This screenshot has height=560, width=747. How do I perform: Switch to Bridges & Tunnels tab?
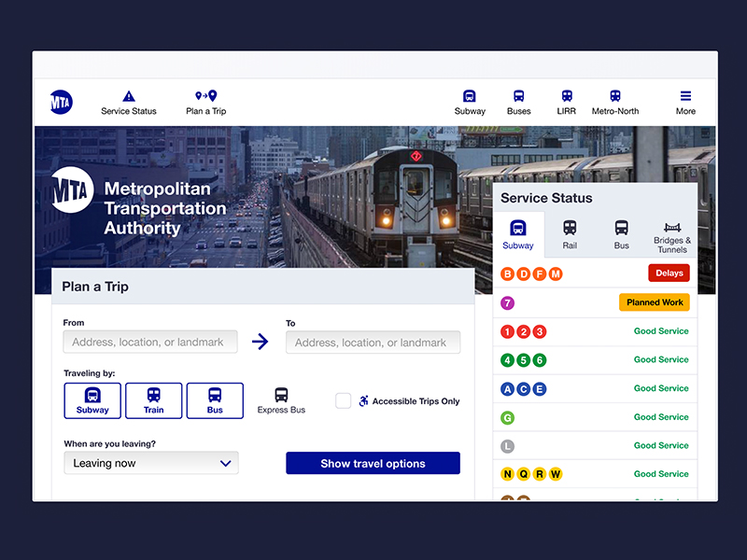[672, 238]
